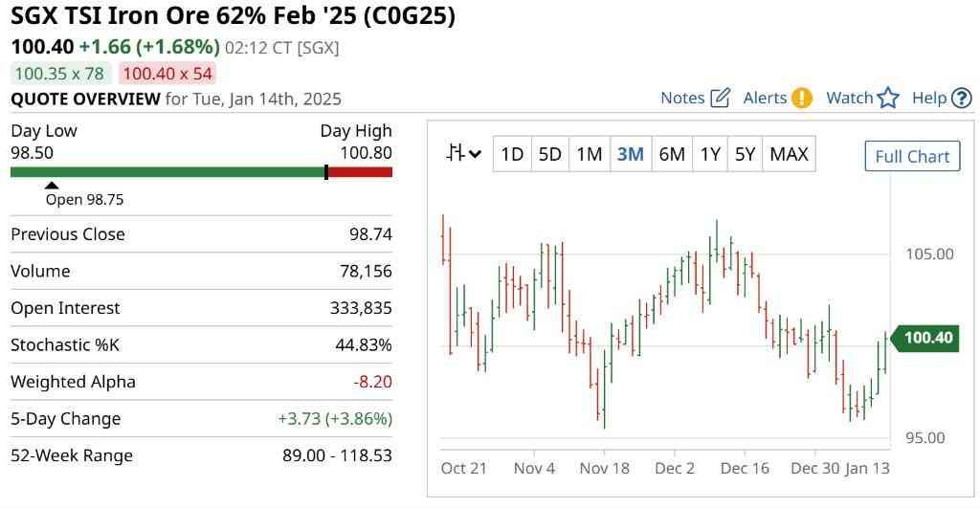This screenshot has width=980, height=509.
Task: Open the chart type dropdown
Action: pos(464,154)
